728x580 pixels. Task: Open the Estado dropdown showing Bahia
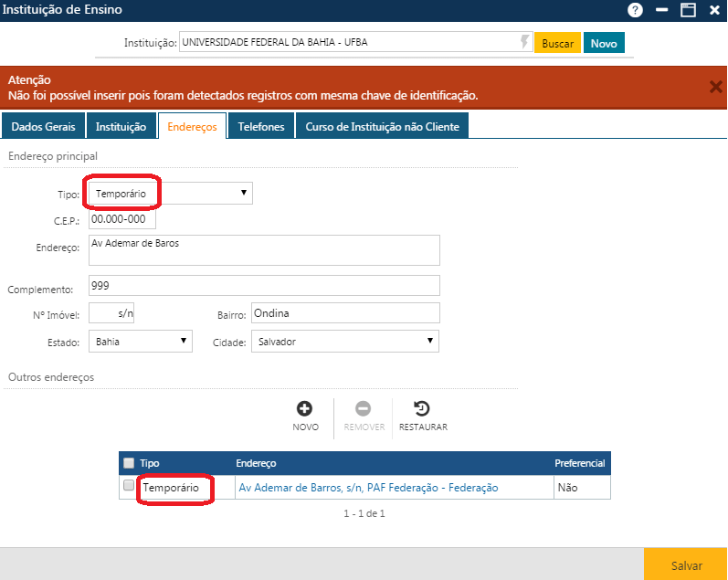click(141, 342)
